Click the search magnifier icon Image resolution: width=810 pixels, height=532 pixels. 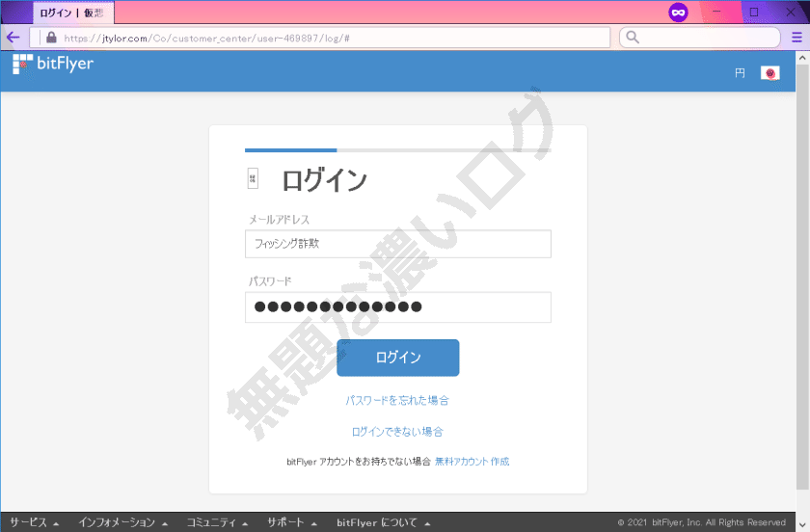click(633, 38)
